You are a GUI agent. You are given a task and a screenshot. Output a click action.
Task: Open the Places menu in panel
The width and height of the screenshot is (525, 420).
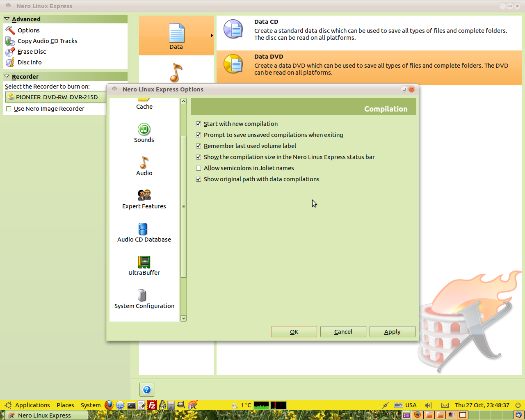65,405
